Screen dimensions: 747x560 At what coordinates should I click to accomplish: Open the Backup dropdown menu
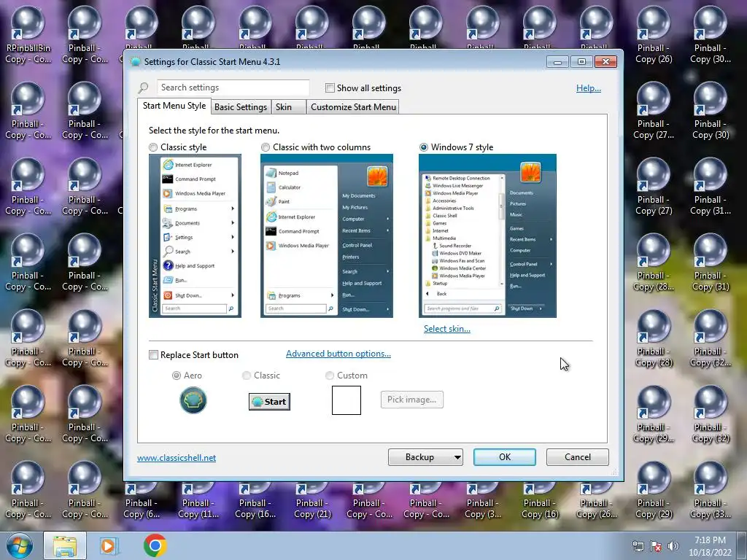click(425, 457)
